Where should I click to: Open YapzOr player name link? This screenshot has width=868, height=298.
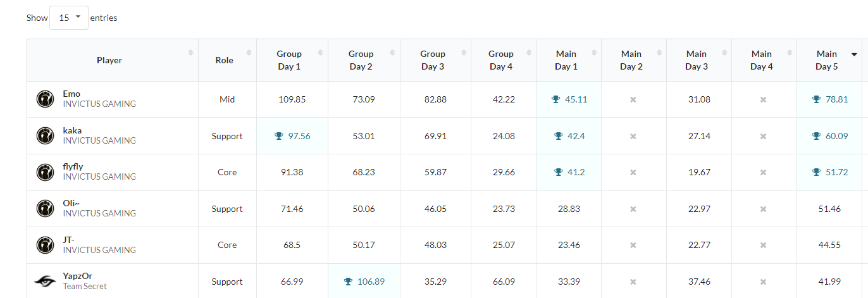[77, 276]
